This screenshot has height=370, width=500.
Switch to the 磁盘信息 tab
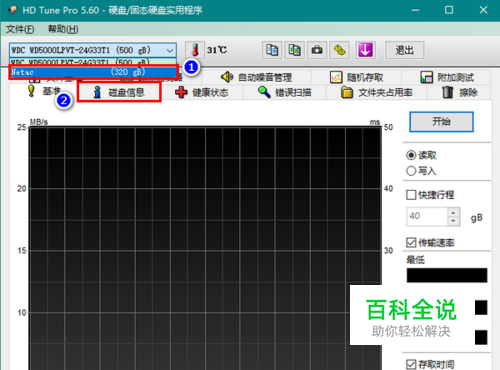[119, 92]
